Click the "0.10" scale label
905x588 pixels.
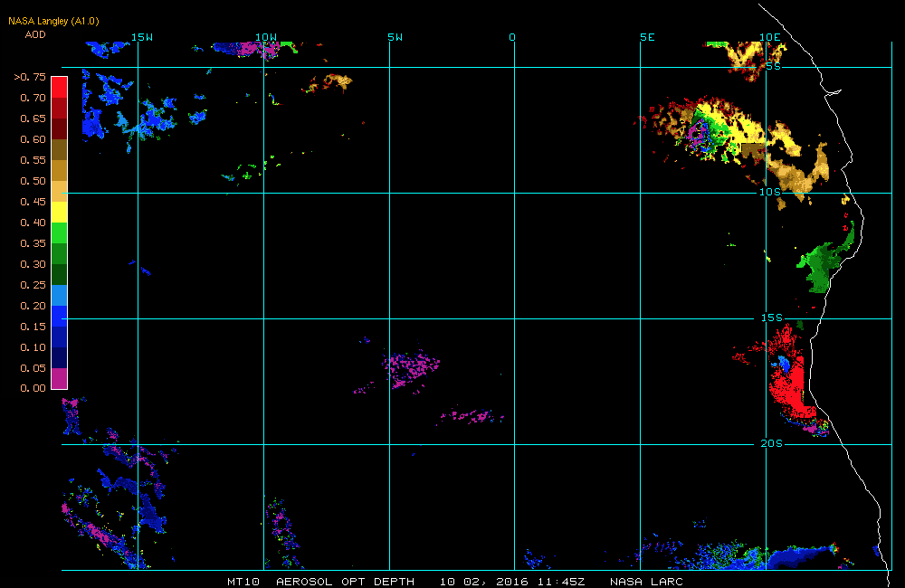tap(33, 346)
